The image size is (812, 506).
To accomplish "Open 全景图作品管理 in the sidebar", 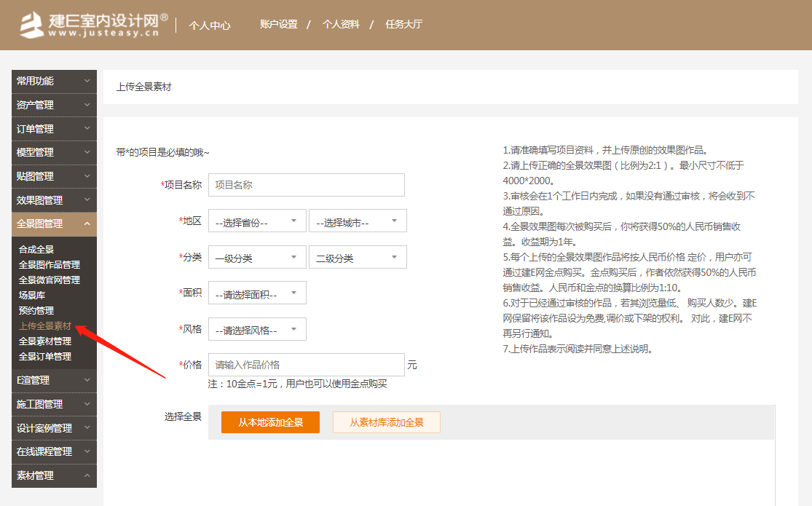I will pyautogui.click(x=50, y=265).
